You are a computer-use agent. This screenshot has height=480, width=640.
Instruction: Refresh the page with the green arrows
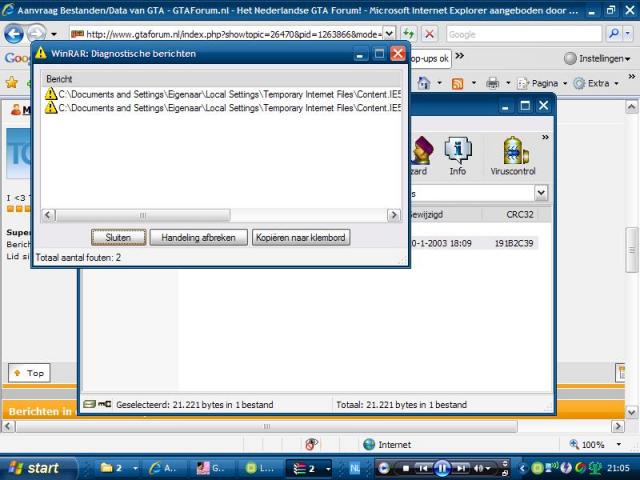[409, 34]
